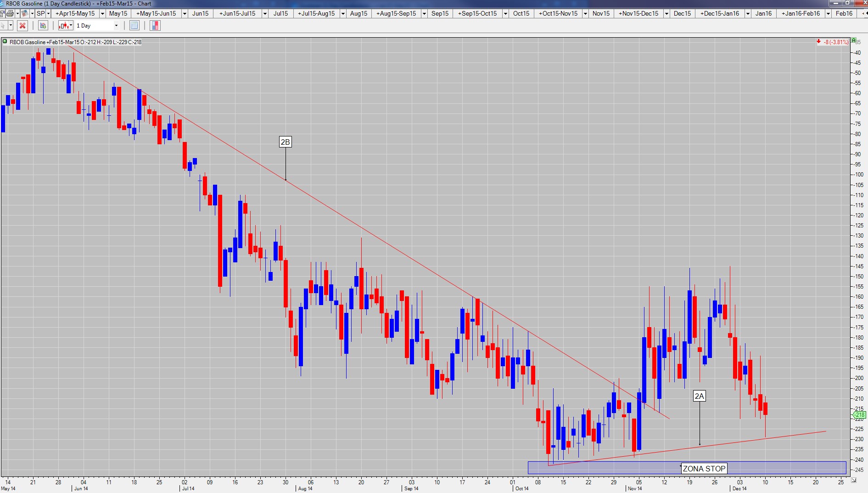
Task: Click the chart template icon
Action: tap(24, 13)
